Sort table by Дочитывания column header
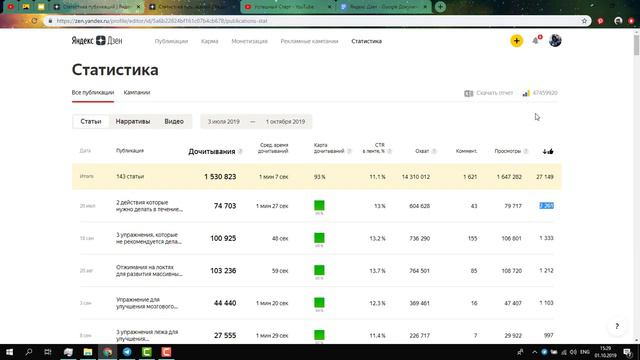 tap(211, 151)
